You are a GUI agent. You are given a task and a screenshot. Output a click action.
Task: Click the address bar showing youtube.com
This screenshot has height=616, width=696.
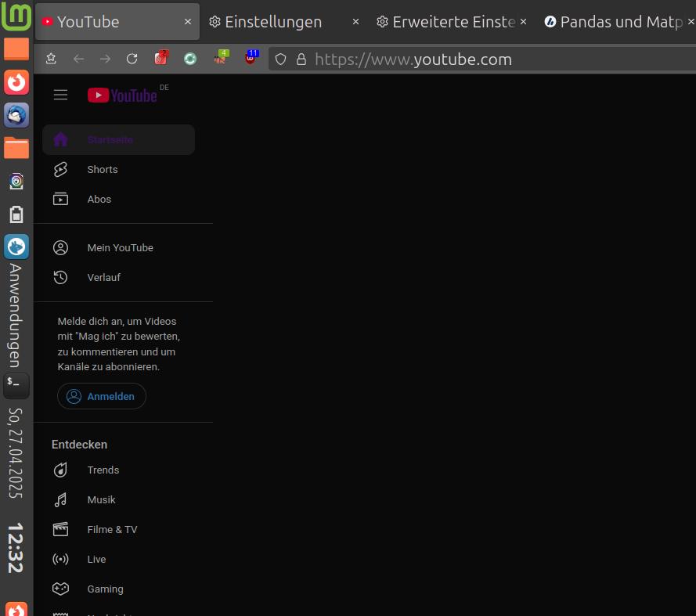[x=482, y=59]
